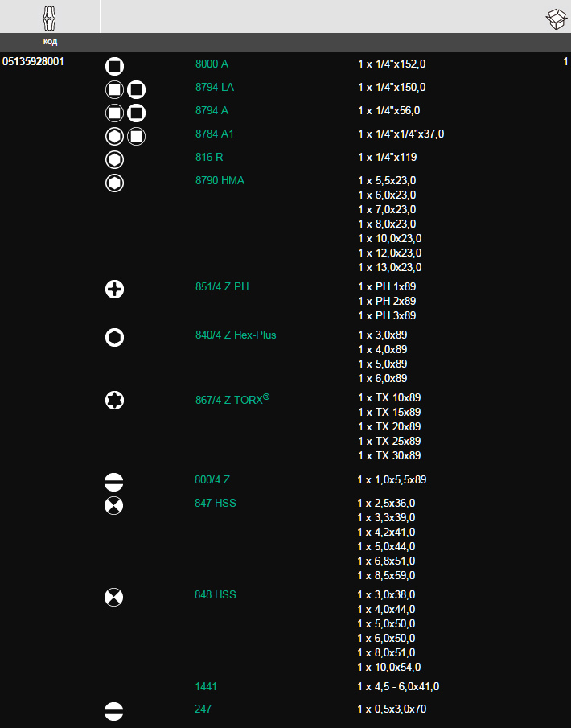
Task: Click the hexagon icon beside 816 R
Action: (x=114, y=160)
